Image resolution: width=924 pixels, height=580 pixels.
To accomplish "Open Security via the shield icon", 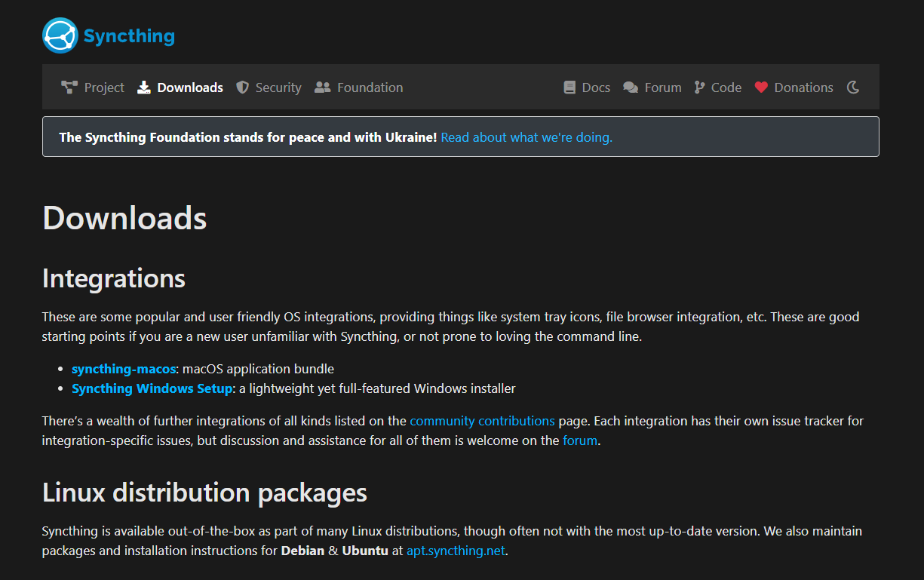I will point(242,87).
